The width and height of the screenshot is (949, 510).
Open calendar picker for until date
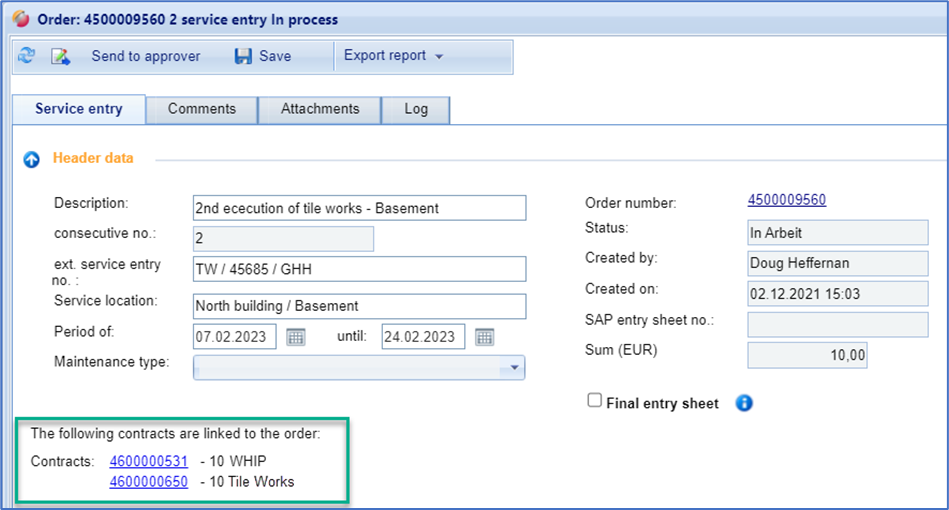click(x=484, y=336)
